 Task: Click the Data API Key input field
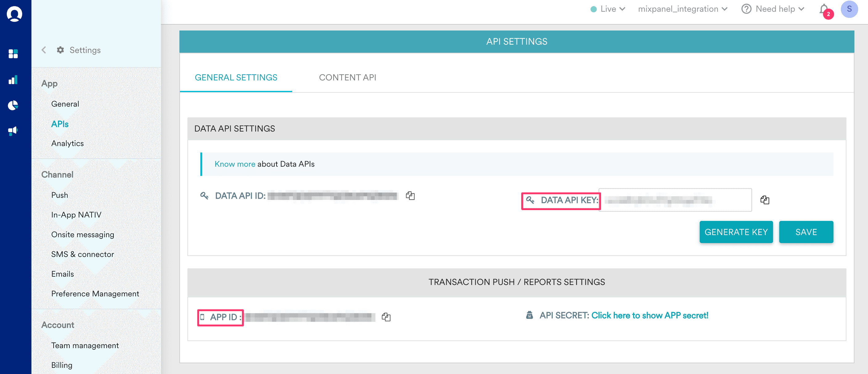(x=675, y=200)
